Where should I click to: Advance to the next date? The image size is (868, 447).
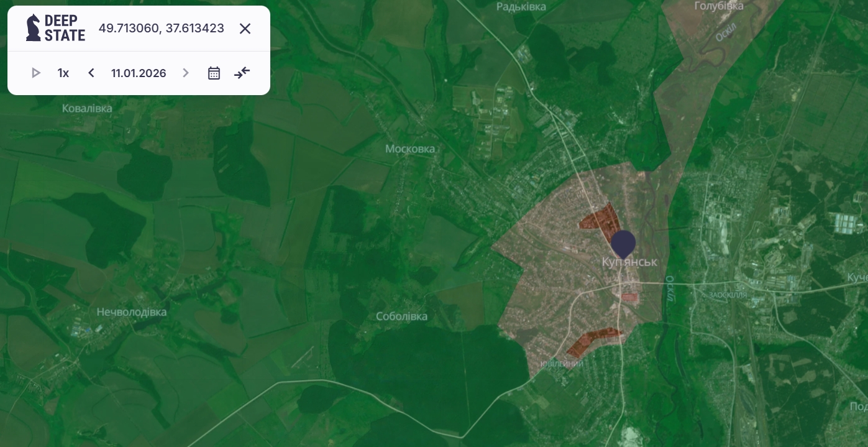[x=185, y=73]
